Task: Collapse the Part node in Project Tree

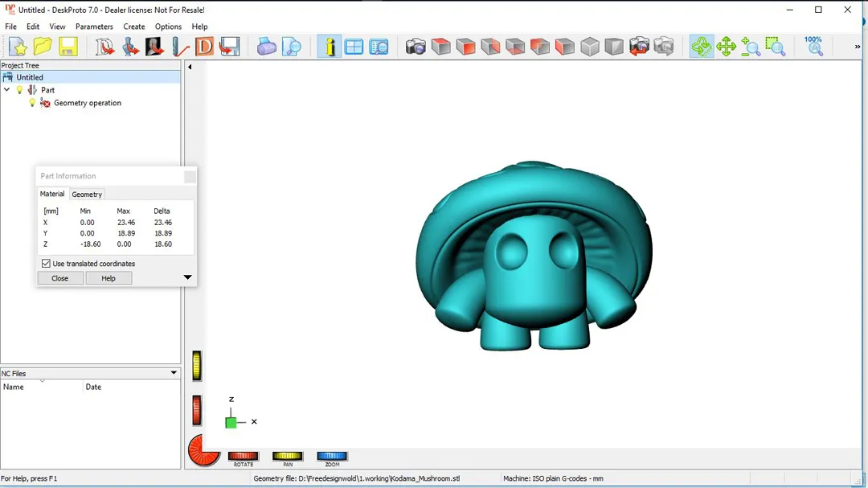Action: tap(6, 90)
